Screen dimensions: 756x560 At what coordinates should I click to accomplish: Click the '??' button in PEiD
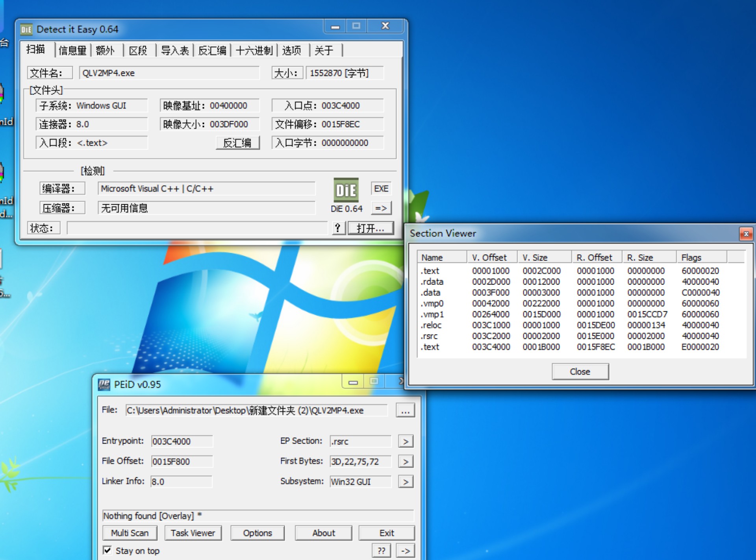[x=381, y=551]
